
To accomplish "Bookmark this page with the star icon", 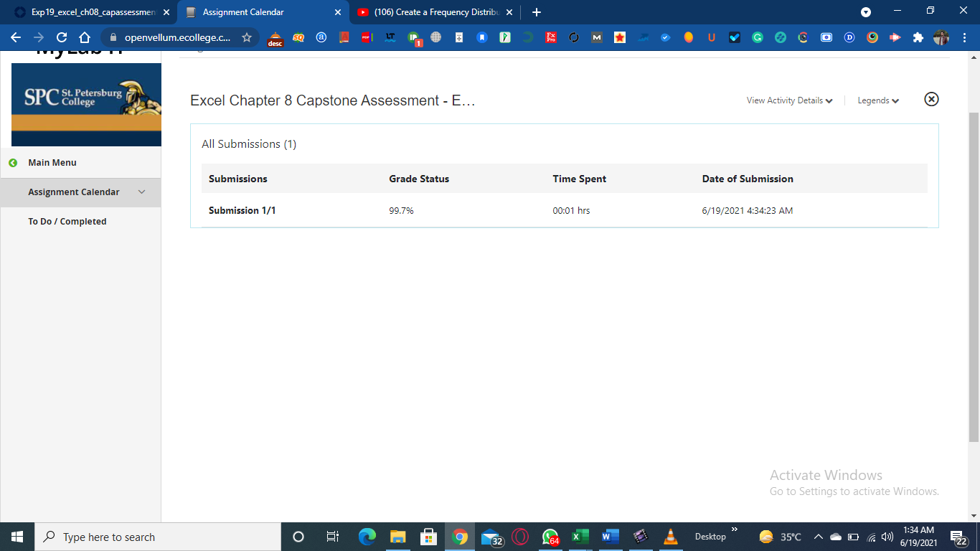I will tap(247, 37).
